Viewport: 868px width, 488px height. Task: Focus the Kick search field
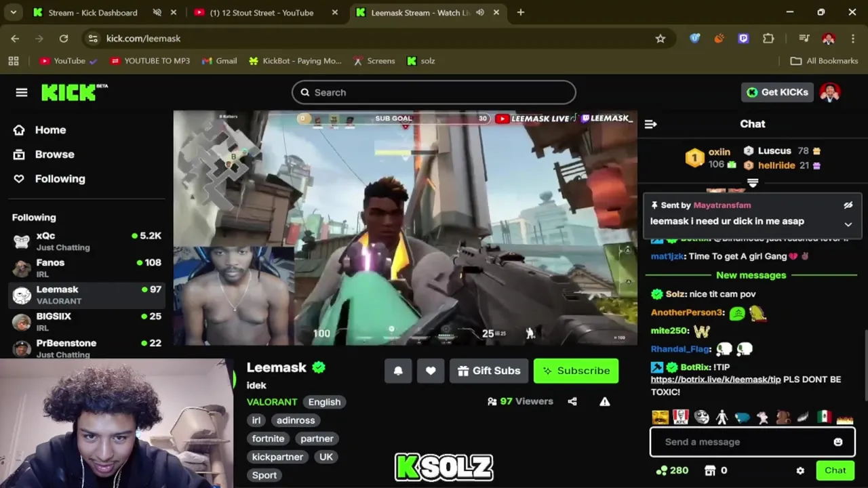click(x=434, y=92)
